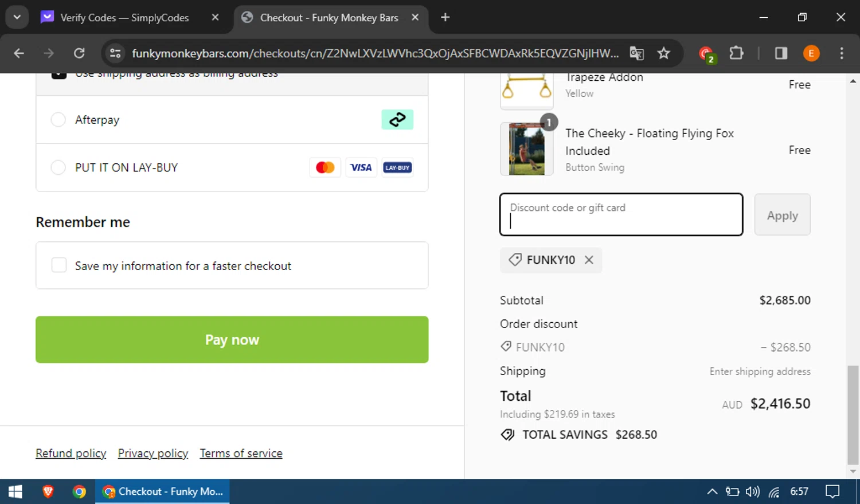Launch Chrome from the taskbar
This screenshot has height=504, width=860.
[79, 491]
